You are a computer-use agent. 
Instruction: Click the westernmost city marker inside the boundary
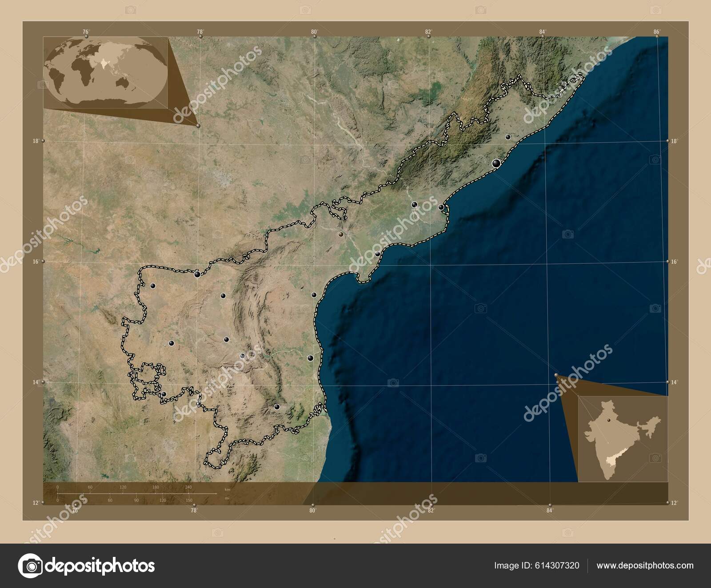coord(153,286)
